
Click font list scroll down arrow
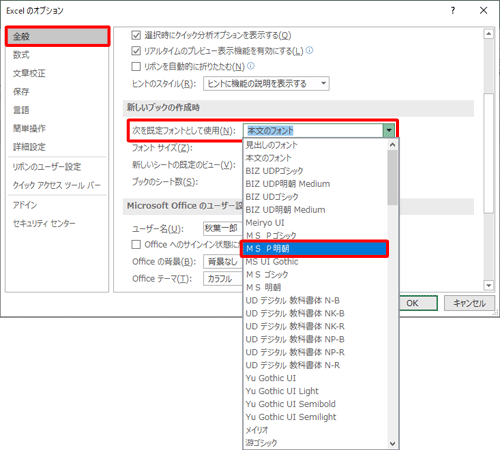(x=392, y=444)
